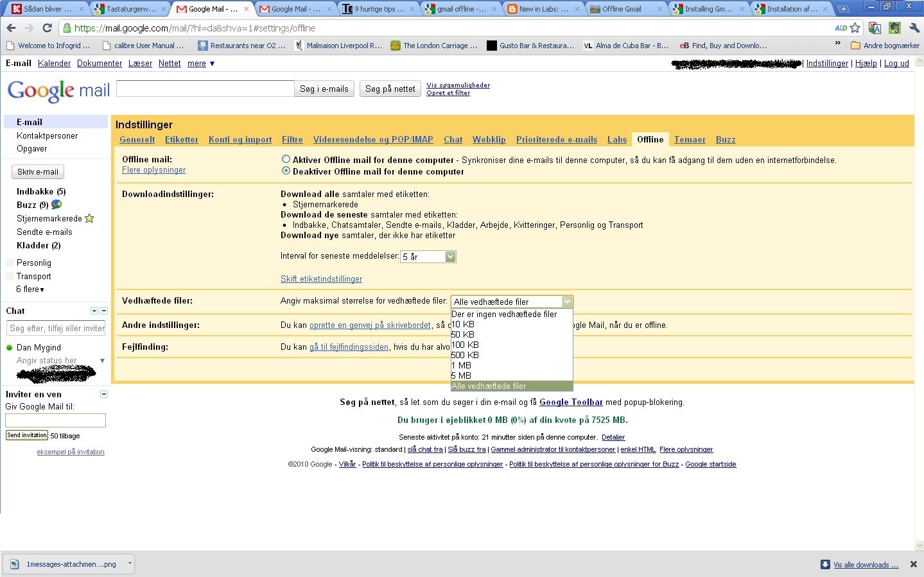This screenshot has width=924, height=577.
Task: Switch to the Labs settings tab
Action: click(616, 139)
